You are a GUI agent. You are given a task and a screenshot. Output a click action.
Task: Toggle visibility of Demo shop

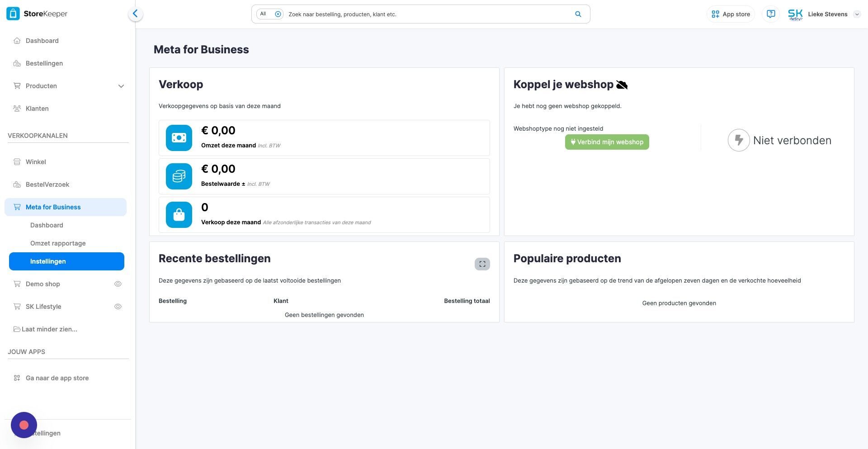118,284
